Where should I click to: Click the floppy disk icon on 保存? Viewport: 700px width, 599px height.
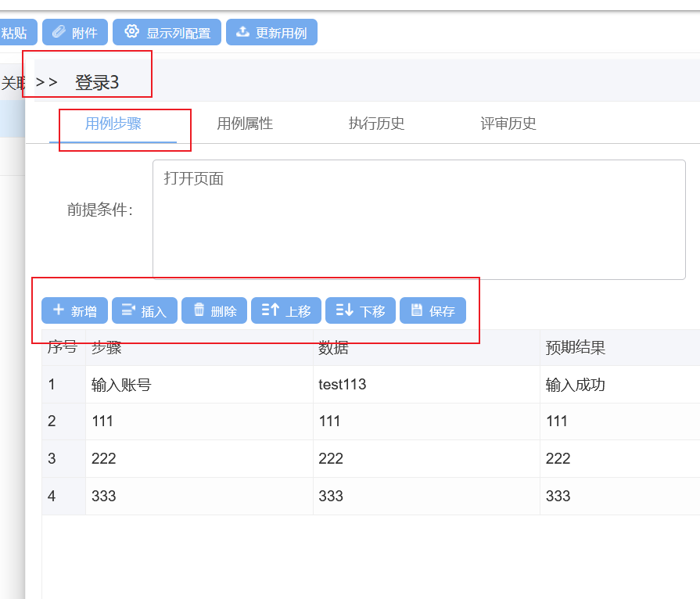point(417,310)
